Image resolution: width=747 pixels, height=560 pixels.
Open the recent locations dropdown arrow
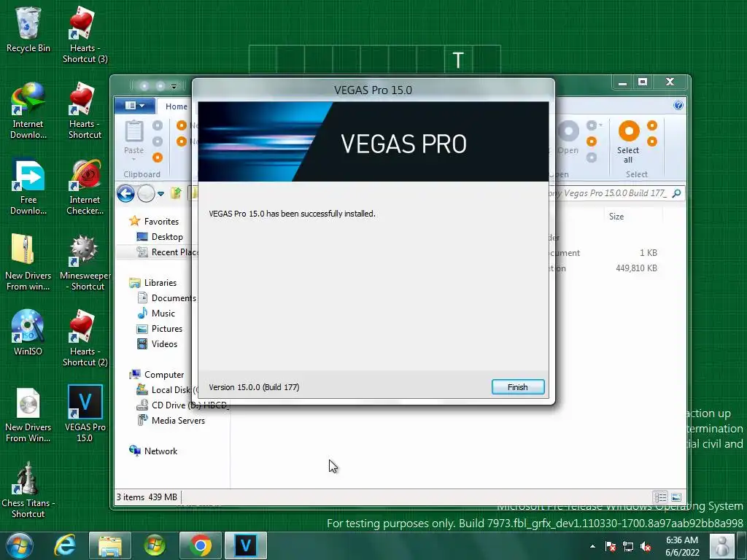161,194
